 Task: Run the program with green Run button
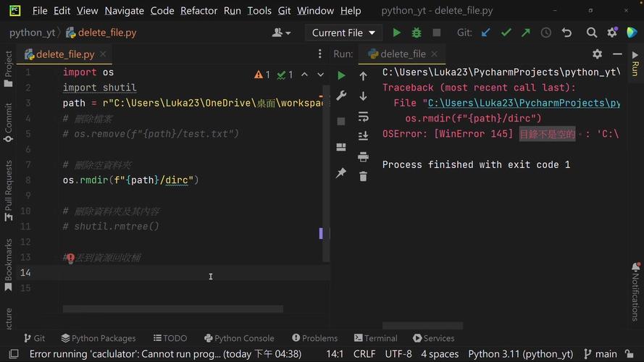(396, 33)
